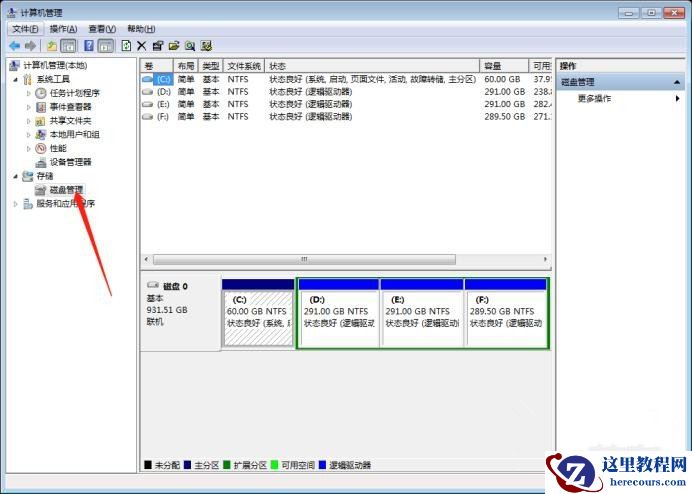Open the 帮助(H) menu
The height and width of the screenshot is (494, 692).
tap(141, 29)
